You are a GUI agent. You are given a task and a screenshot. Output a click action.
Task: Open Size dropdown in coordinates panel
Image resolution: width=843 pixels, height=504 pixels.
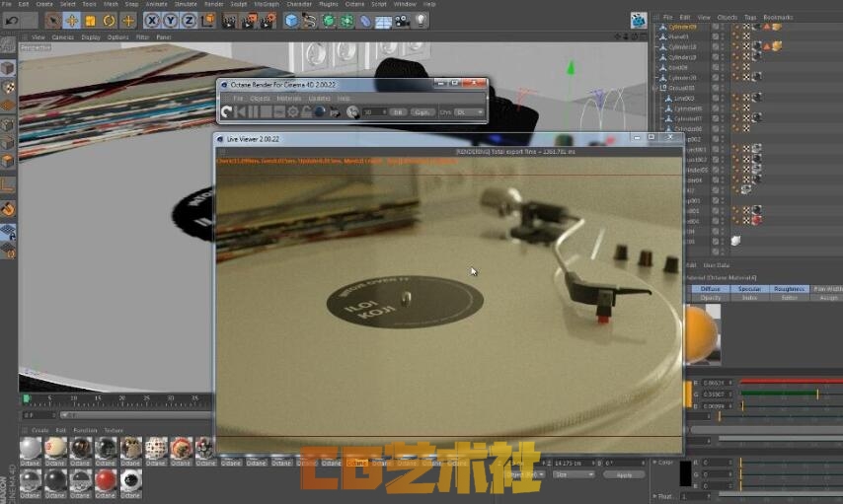575,475
